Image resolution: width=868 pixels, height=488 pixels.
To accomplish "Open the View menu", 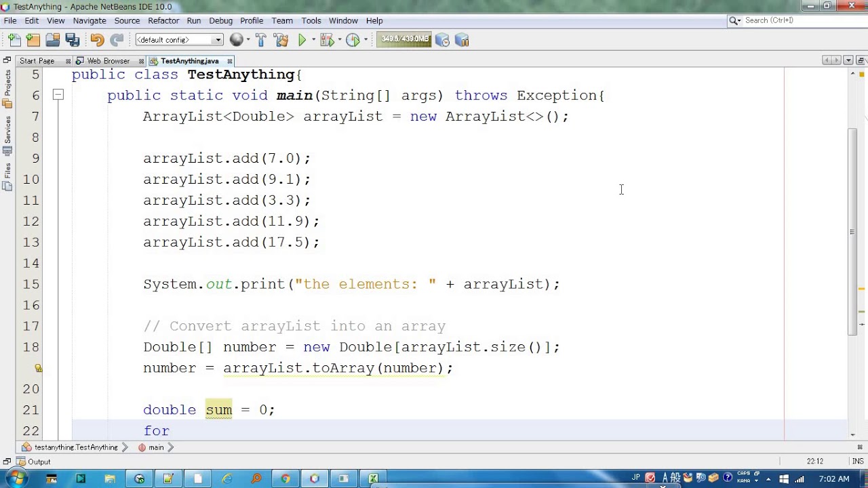I will 56,20.
